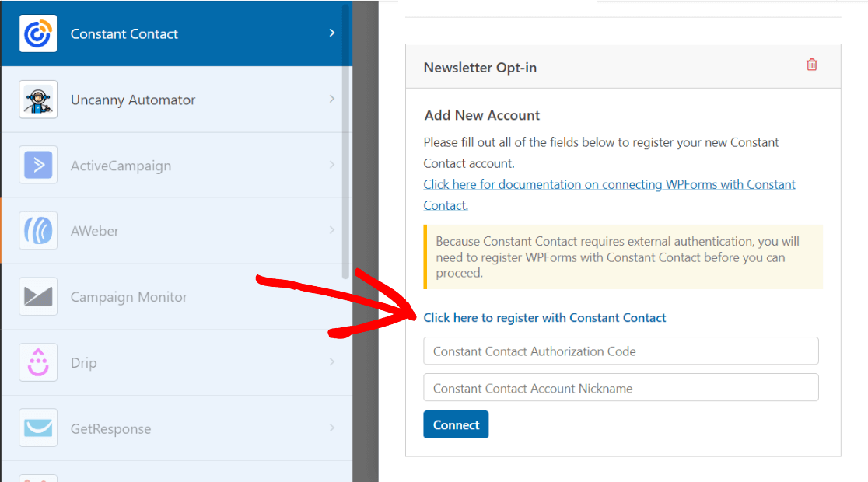
Task: Click the Account Nickname input field
Action: click(x=620, y=387)
